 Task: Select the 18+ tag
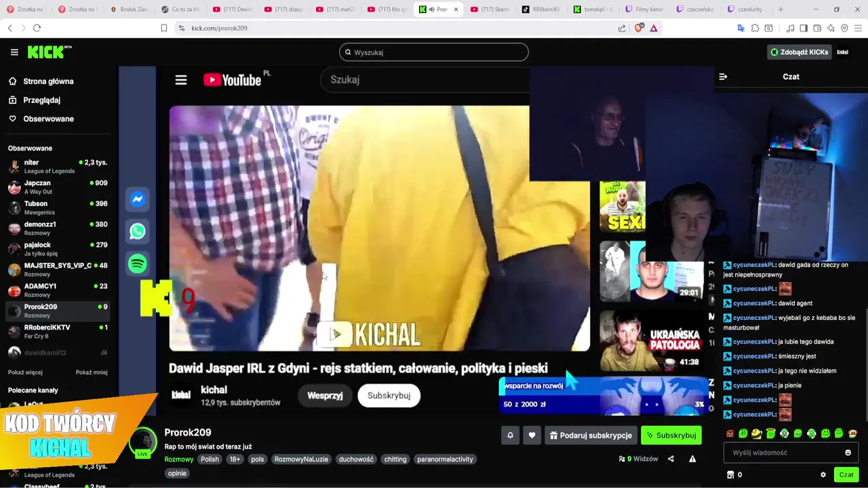coord(235,460)
